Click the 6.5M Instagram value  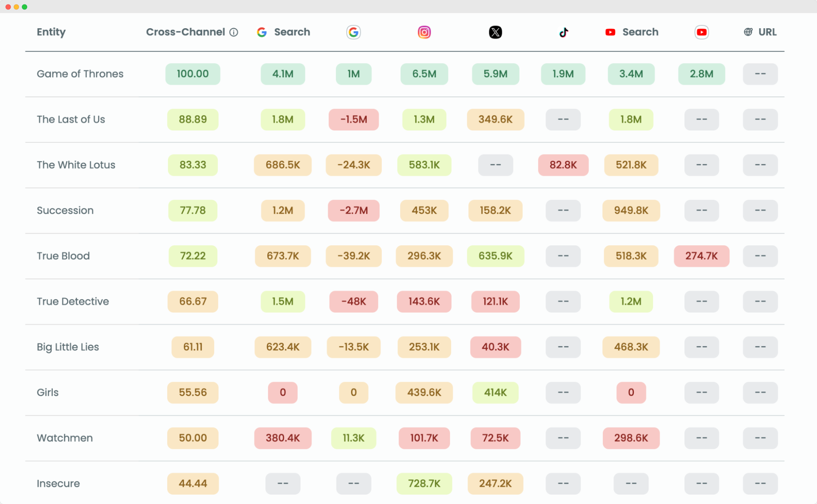click(424, 74)
